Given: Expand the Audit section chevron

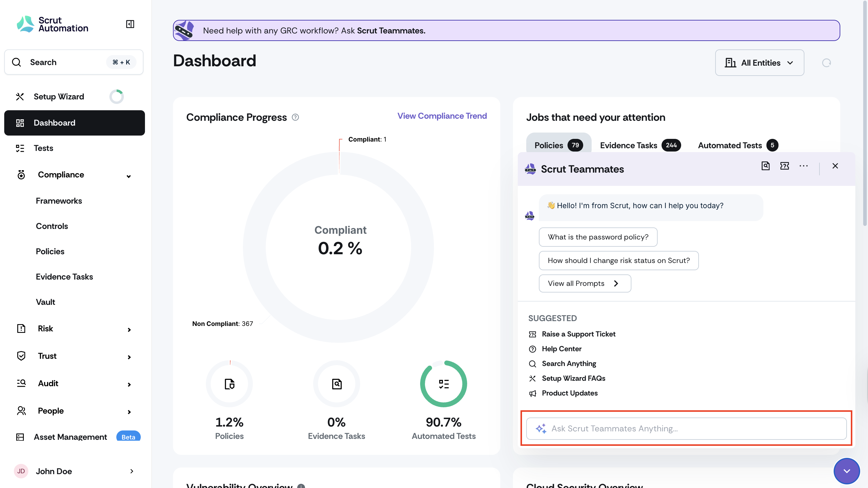Looking at the screenshot, I should pos(129,384).
